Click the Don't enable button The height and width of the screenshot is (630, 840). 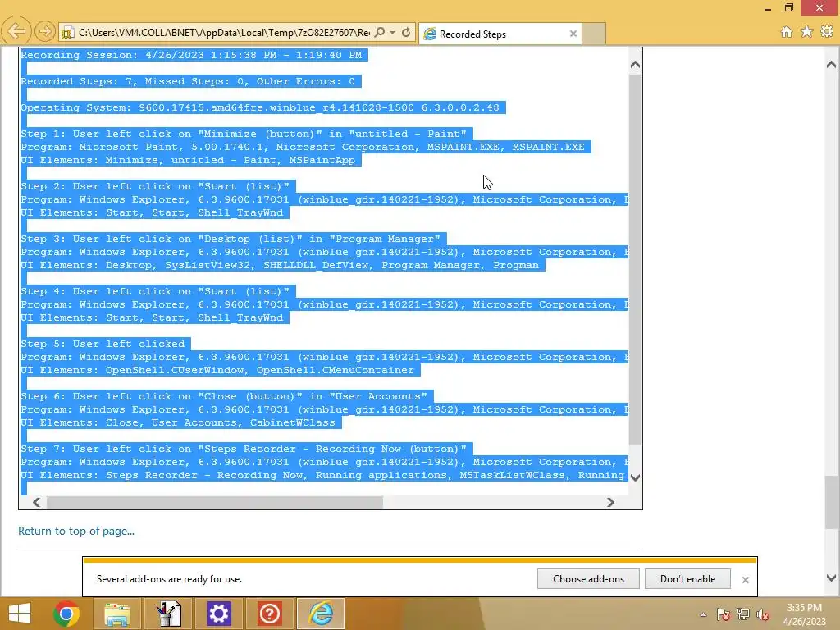pos(688,579)
